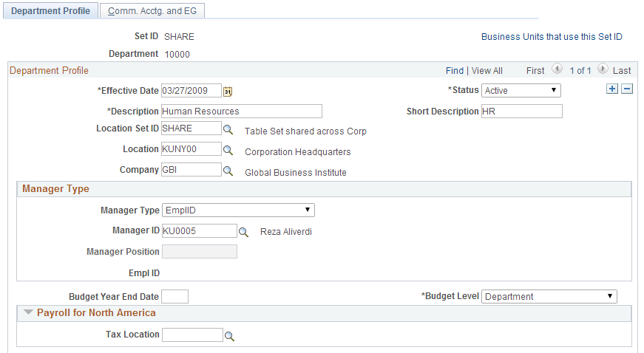
Task: Open the Status dropdown
Action: [521, 90]
